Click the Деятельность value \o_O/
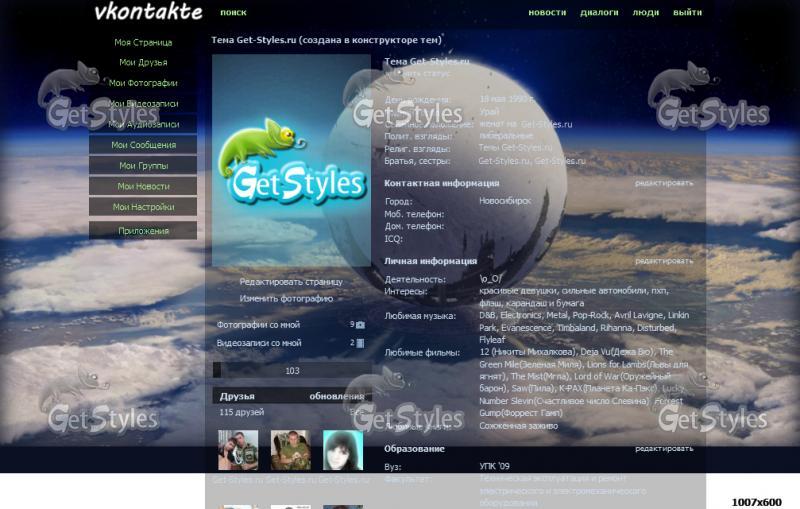The height and width of the screenshot is (509, 800). pos(490,279)
